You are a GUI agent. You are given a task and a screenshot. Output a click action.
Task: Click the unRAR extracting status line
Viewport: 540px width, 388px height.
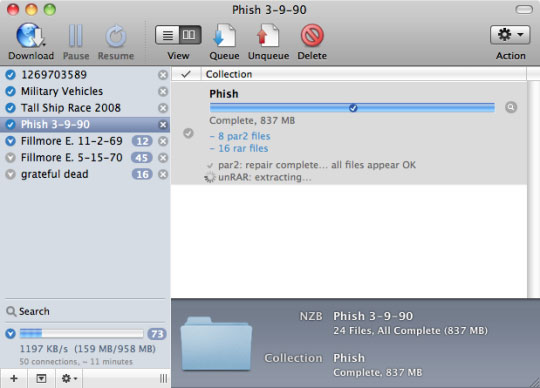(264, 177)
